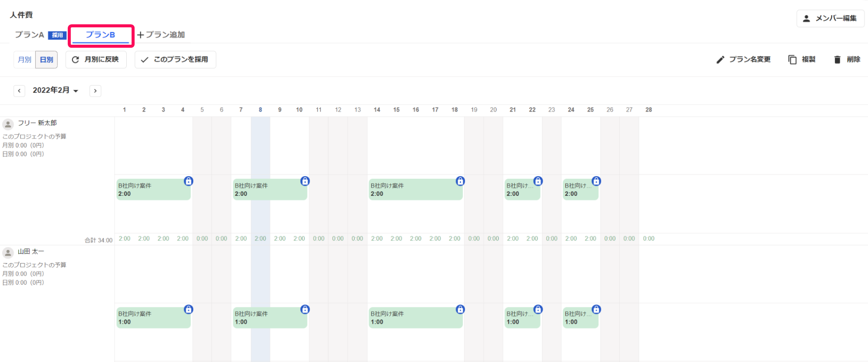The image size is (868, 362).
Task: Open the メンバー編集 button
Action: [x=830, y=18]
